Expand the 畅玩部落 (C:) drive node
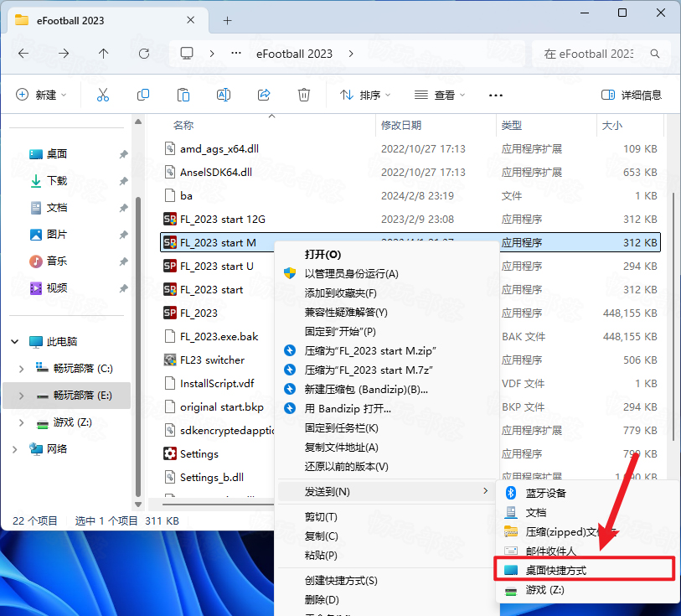This screenshot has height=616, width=681. [21, 369]
